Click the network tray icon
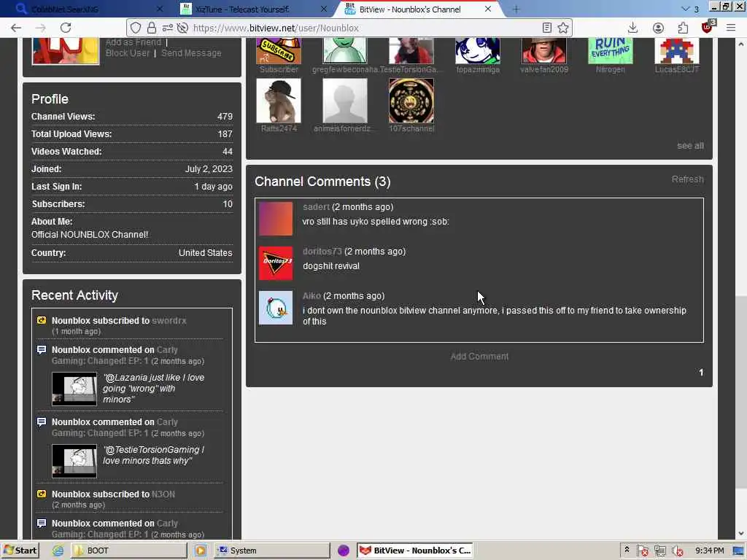The height and width of the screenshot is (560, 747). pos(660,551)
